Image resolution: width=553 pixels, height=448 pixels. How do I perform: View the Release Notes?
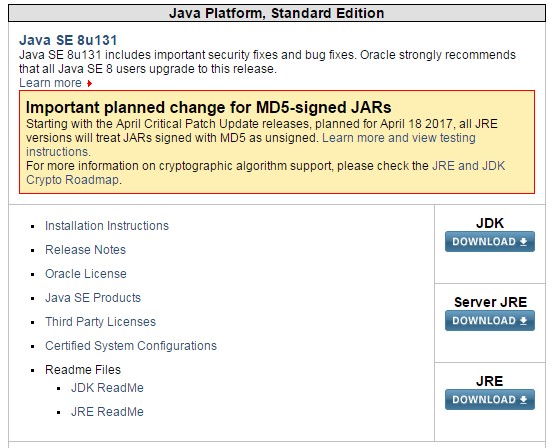(x=85, y=250)
